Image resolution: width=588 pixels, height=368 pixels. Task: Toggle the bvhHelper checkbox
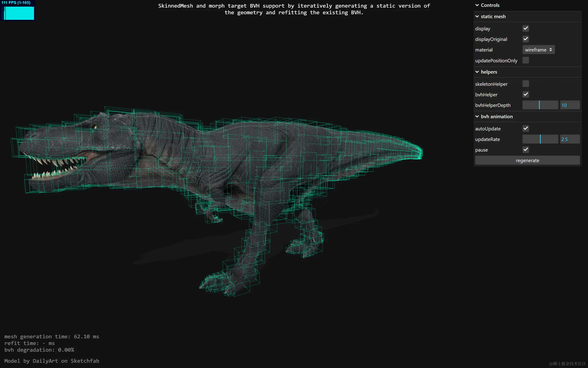[x=526, y=95]
